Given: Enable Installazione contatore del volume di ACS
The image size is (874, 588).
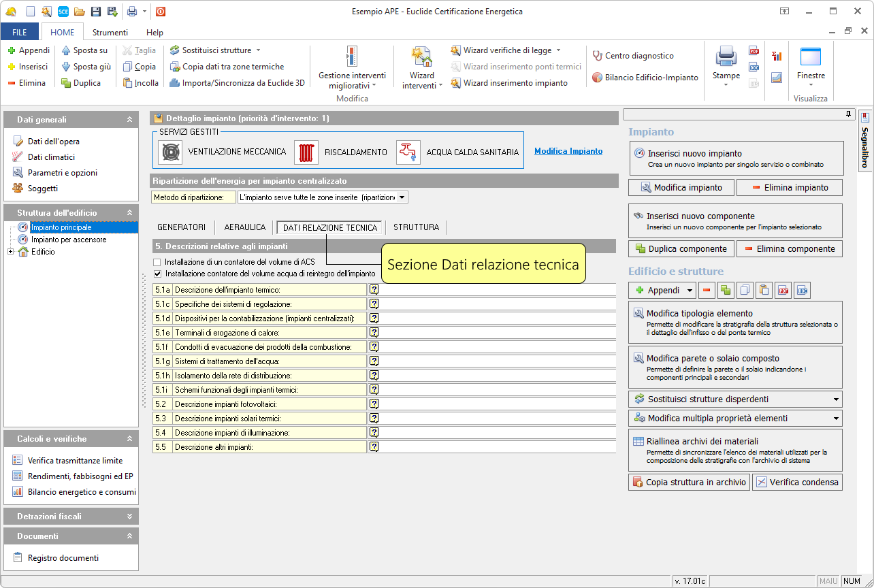Looking at the screenshot, I should tap(157, 262).
